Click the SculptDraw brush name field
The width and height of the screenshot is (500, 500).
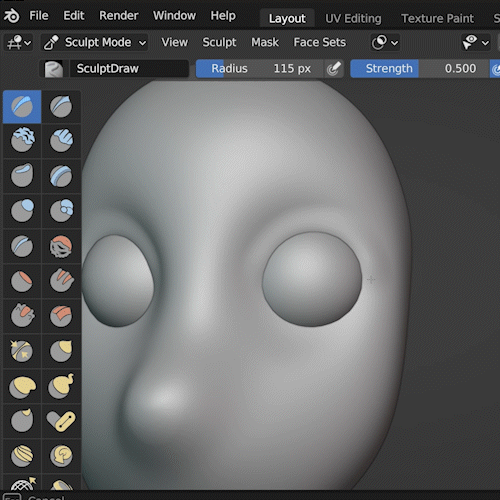coord(129,69)
